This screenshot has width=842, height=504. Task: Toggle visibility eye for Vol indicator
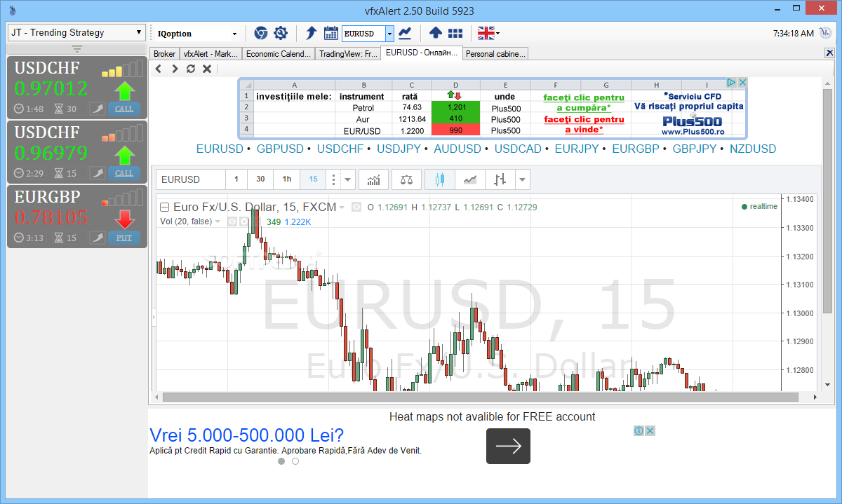click(x=232, y=222)
